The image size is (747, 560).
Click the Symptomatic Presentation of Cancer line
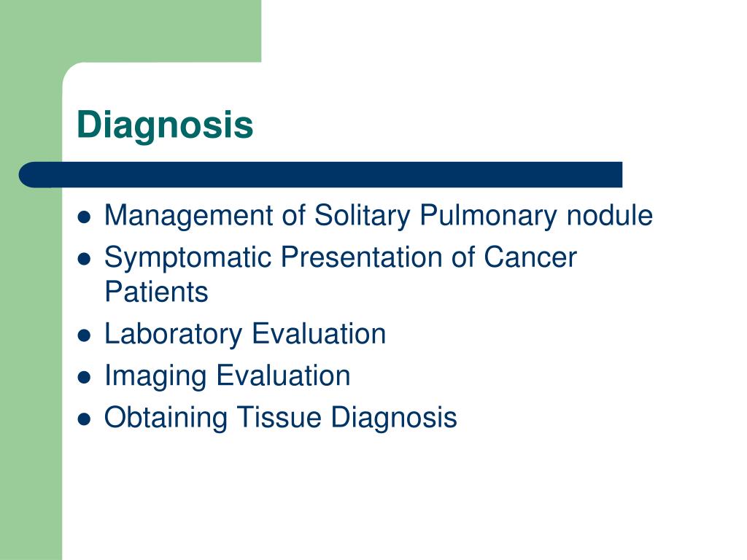(x=341, y=258)
